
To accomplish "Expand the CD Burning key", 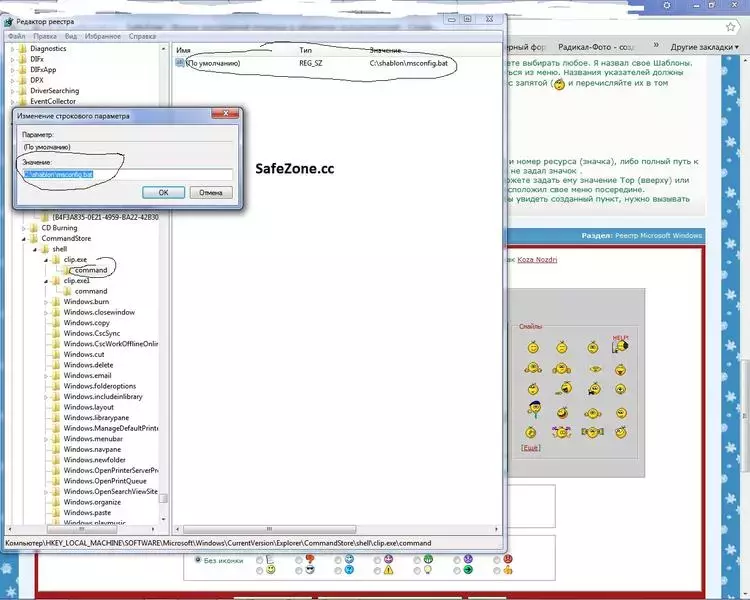I will pyautogui.click(x=24, y=228).
